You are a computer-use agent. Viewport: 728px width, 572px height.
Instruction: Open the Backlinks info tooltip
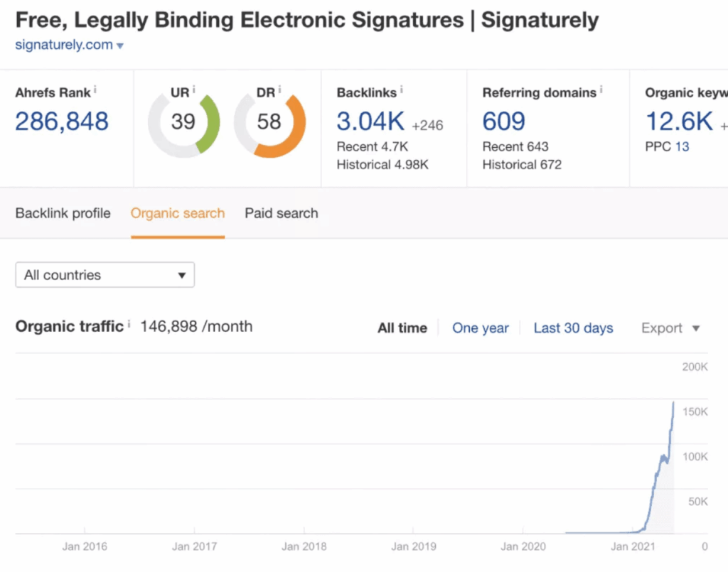tap(400, 89)
